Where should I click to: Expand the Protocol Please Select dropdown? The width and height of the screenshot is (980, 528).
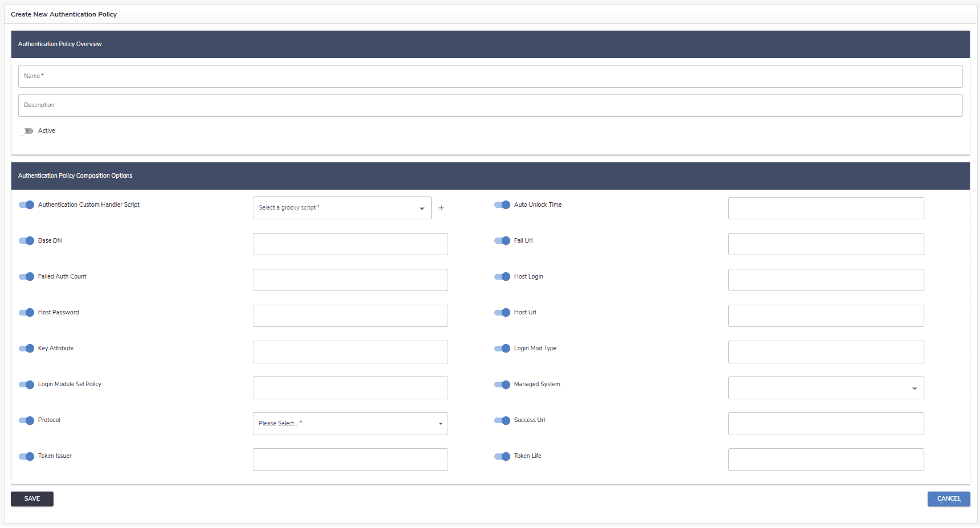pos(350,424)
